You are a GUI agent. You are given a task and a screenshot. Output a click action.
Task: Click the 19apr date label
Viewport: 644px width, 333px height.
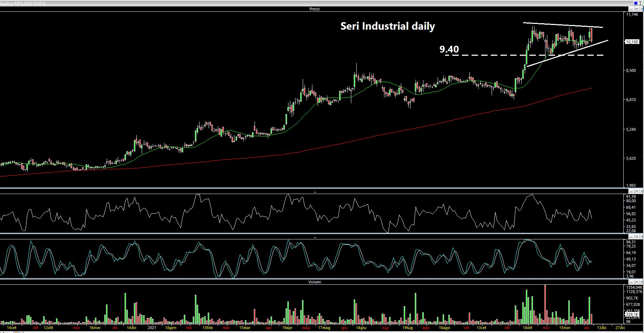(x=287, y=328)
